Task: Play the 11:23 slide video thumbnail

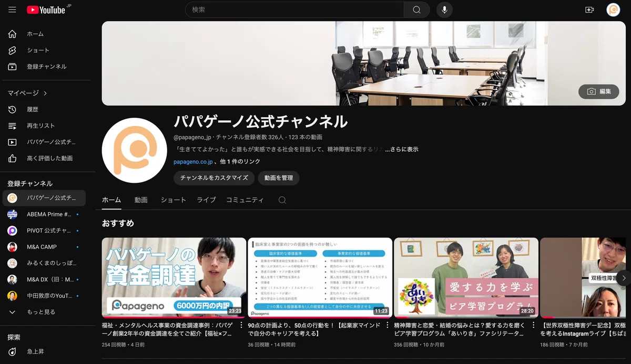Action: pyautogui.click(x=320, y=278)
